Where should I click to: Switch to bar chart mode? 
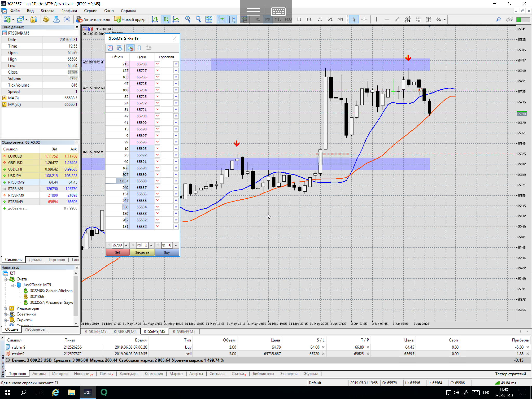coord(155,19)
